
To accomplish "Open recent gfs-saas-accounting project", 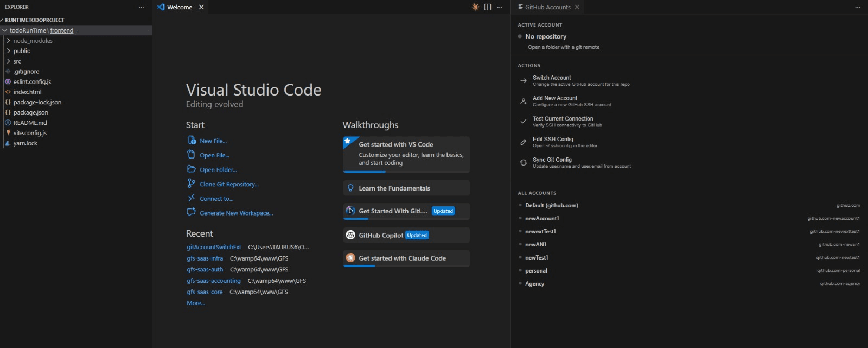I will 213,281.
